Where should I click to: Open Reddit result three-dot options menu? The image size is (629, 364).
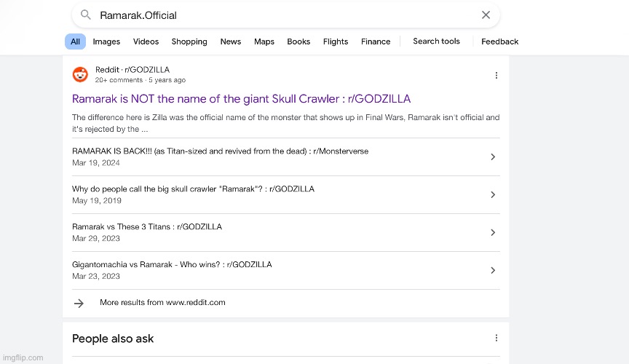coord(497,75)
